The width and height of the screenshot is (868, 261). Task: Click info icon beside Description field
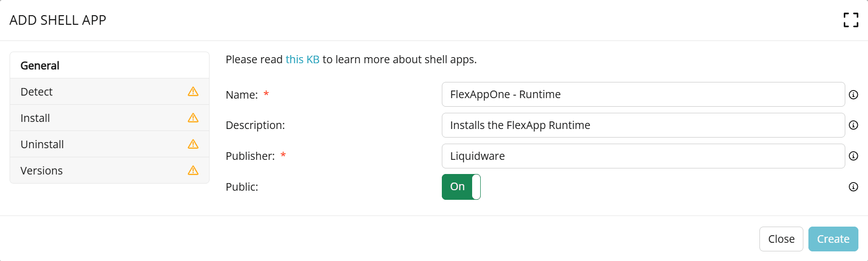click(853, 125)
